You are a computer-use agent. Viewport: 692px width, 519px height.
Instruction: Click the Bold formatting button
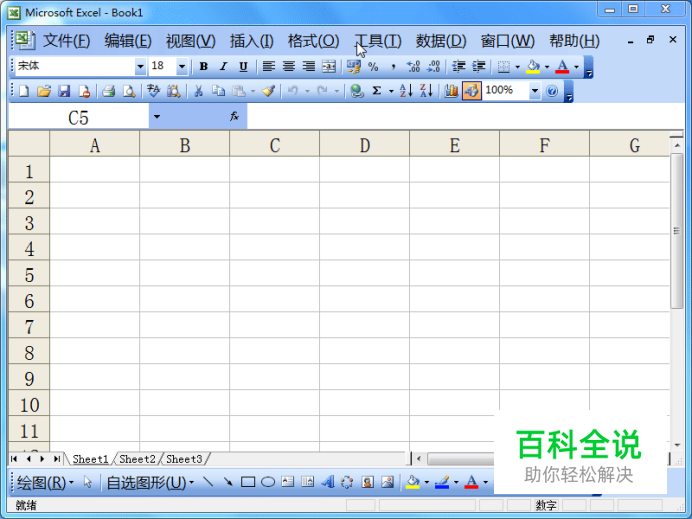click(203, 67)
